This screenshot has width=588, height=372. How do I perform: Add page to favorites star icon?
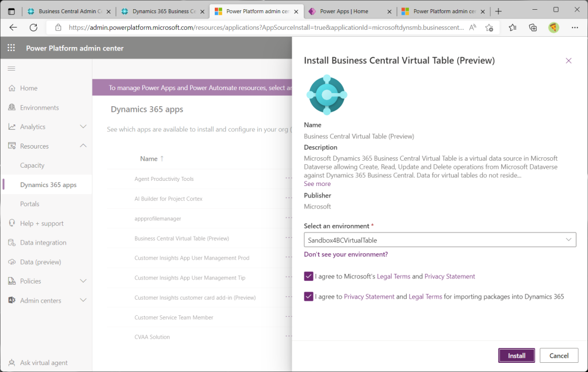point(489,28)
